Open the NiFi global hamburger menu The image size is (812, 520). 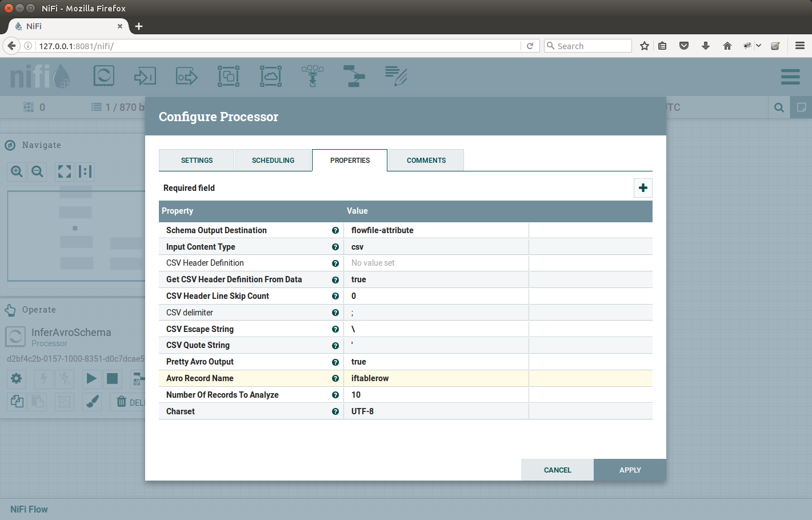click(x=790, y=77)
